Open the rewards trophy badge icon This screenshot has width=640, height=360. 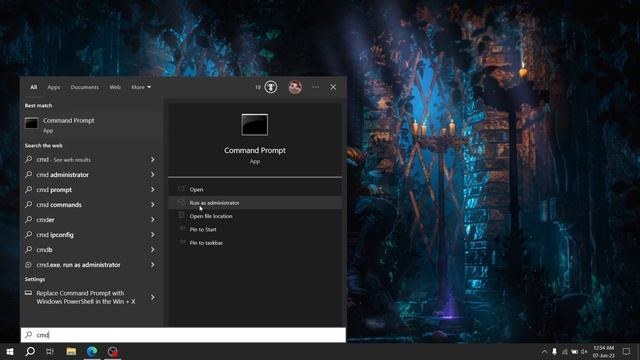point(271,87)
